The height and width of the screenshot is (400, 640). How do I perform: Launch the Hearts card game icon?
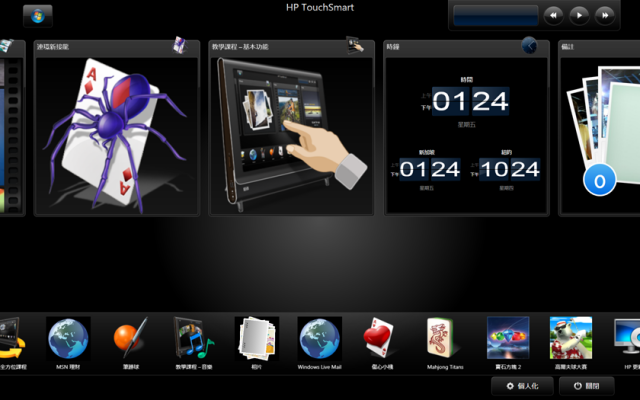(x=380, y=339)
